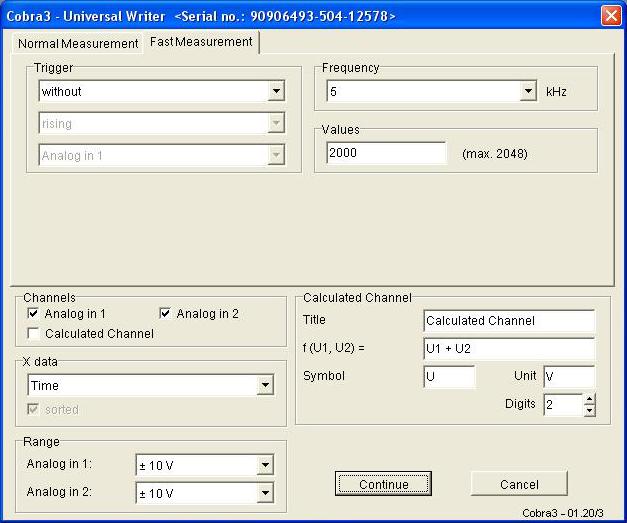
Task: Toggle the Analog in 1 channel checkbox
Action: [x=33, y=313]
